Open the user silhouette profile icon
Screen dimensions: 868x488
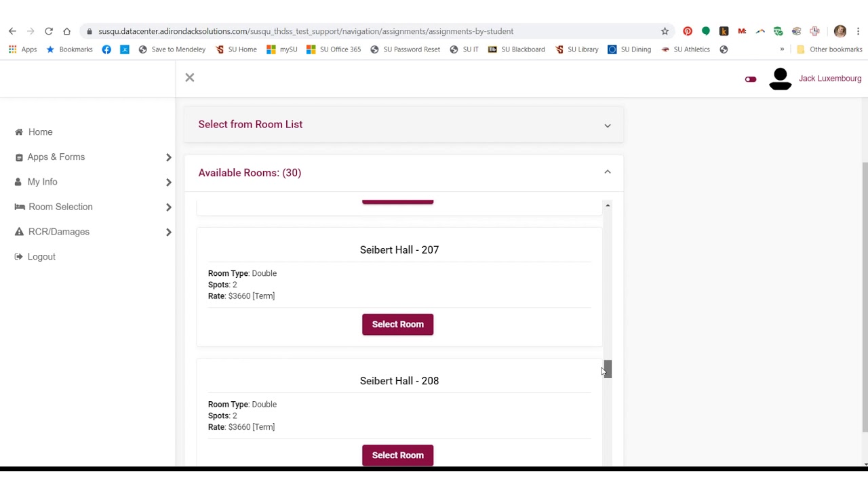[x=781, y=79]
